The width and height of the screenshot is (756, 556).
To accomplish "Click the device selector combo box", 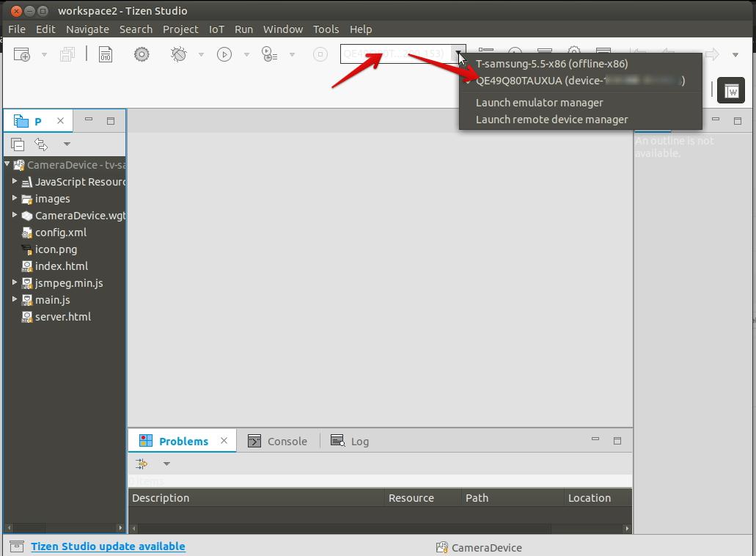I will [403, 54].
